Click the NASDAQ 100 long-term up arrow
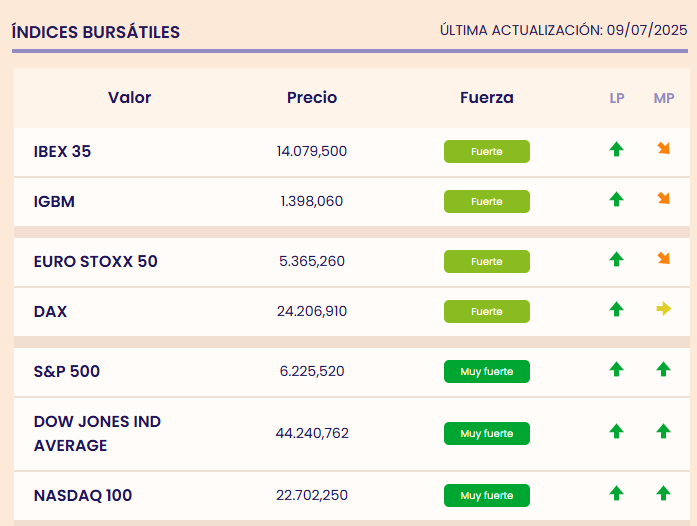The image size is (697, 526). pos(616,493)
